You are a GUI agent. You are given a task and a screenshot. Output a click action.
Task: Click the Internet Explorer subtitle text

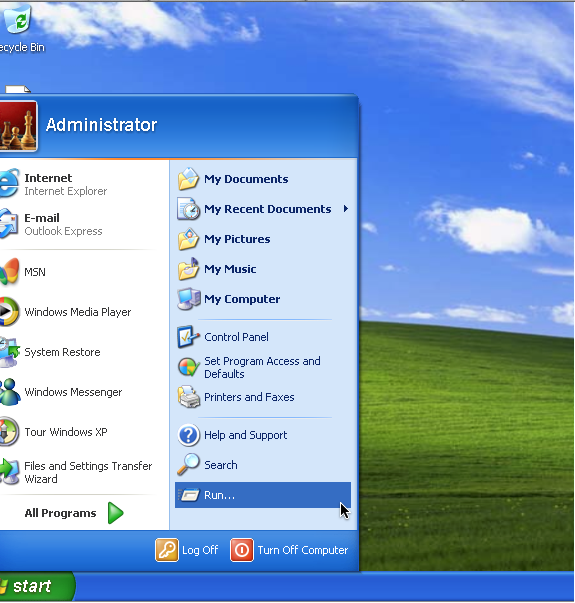coord(66,191)
